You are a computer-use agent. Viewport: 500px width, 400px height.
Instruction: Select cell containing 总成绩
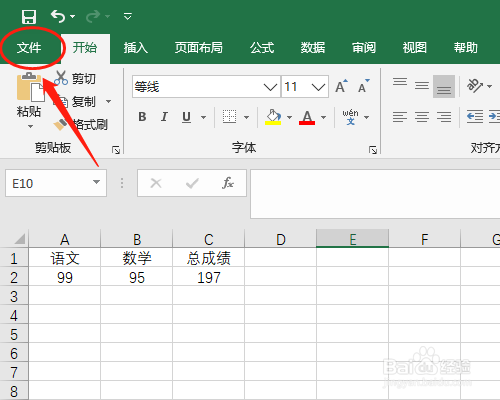(x=209, y=258)
